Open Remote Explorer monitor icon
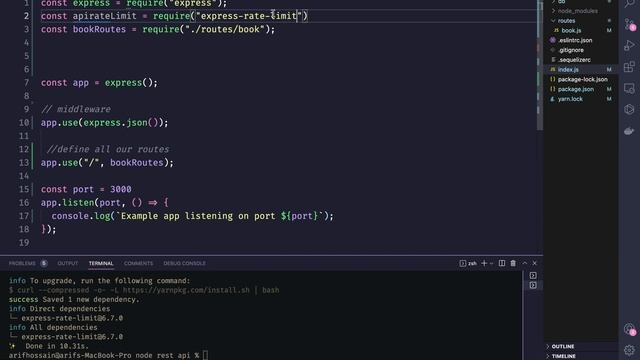The image size is (640, 360). pos(629,88)
